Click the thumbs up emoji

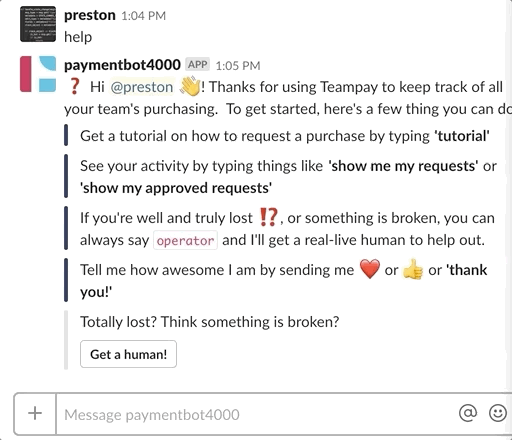(413, 269)
